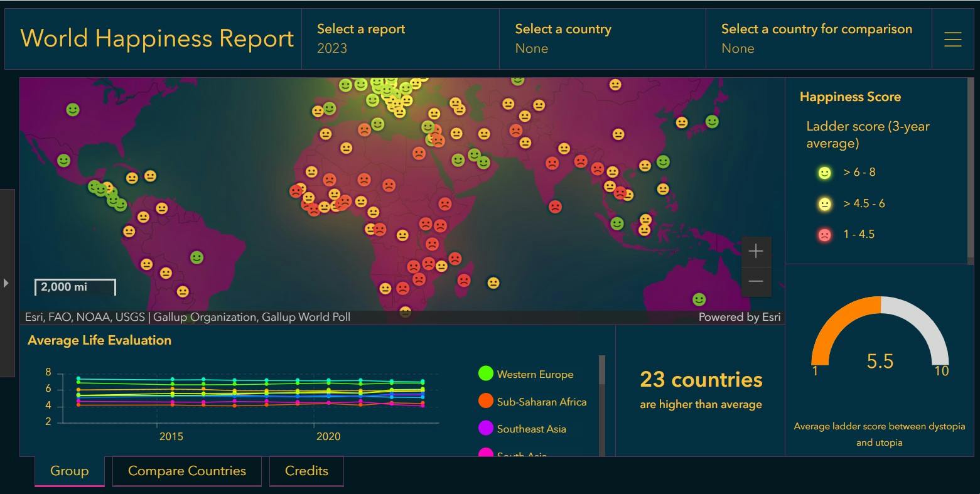The height and width of the screenshot is (494, 980).
Task: Click the Esri, FAO, NOAA, USGS attribution text
Action: point(188,317)
